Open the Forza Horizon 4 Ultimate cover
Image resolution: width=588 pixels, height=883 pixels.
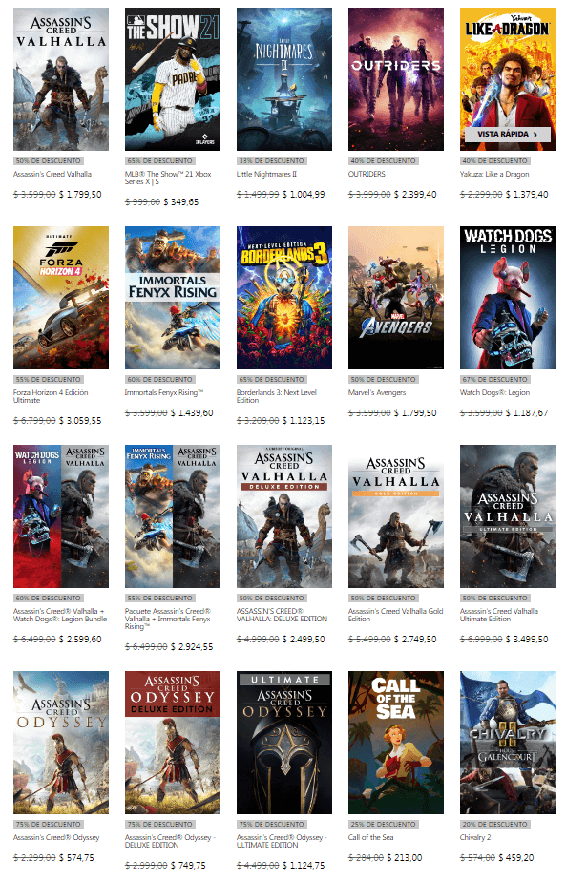[x=61, y=298]
